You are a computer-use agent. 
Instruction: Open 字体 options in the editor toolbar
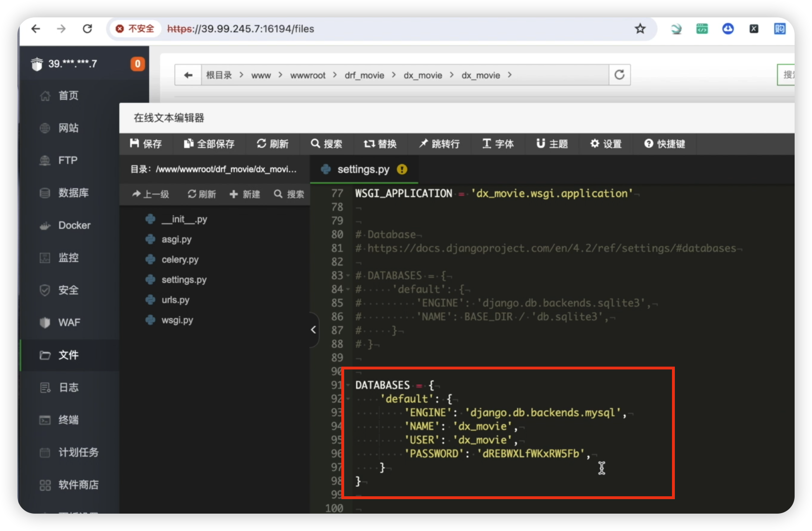[x=498, y=144]
